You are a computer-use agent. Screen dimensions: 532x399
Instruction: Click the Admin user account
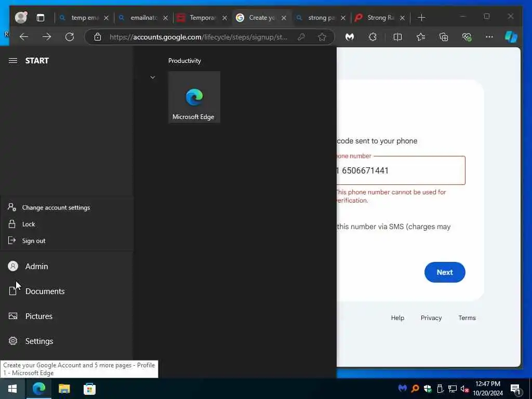click(66, 267)
